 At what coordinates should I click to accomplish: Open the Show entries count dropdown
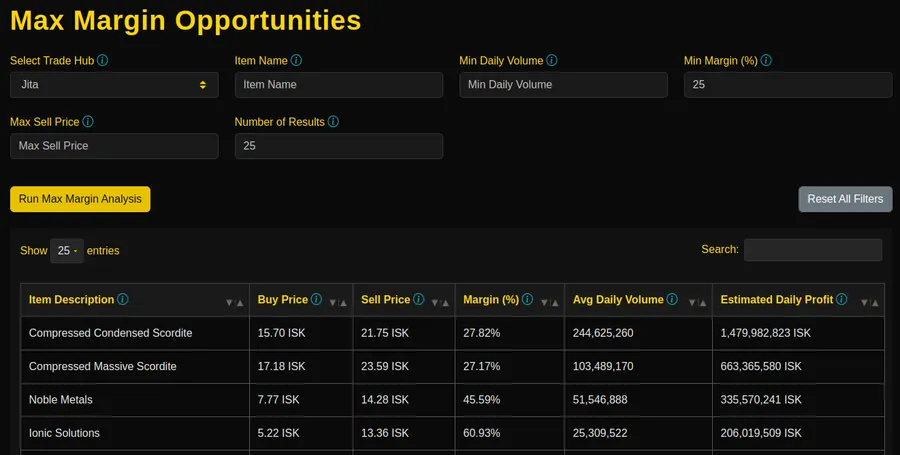pos(66,251)
